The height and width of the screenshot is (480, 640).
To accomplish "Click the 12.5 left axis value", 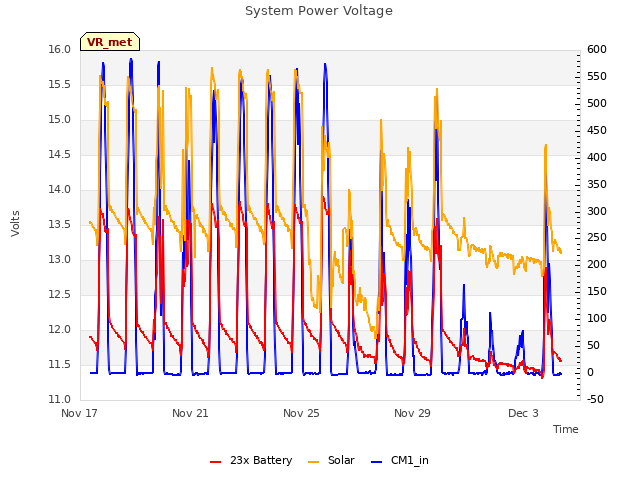I will [60, 294].
